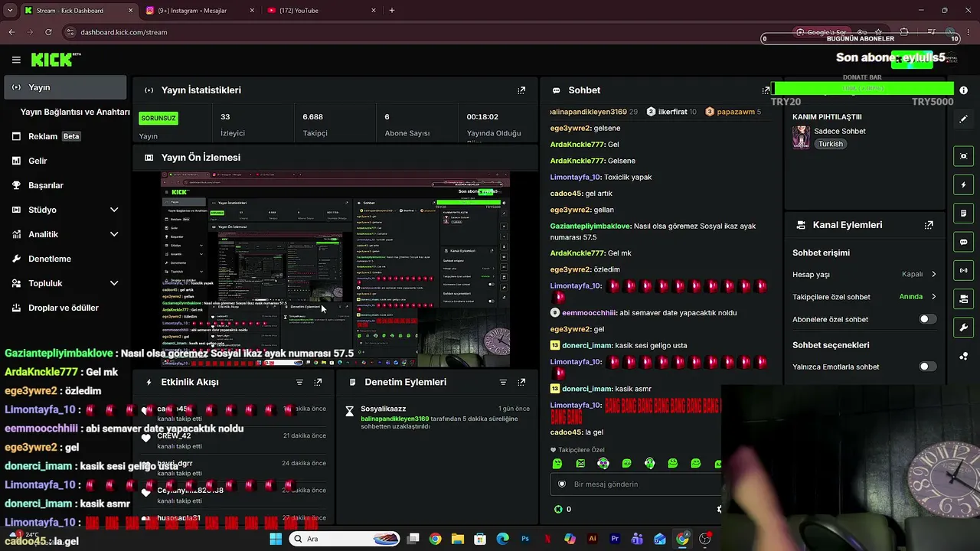Click ilkerfirat in the top gifters row
The height and width of the screenshot is (551, 980).
point(672,112)
